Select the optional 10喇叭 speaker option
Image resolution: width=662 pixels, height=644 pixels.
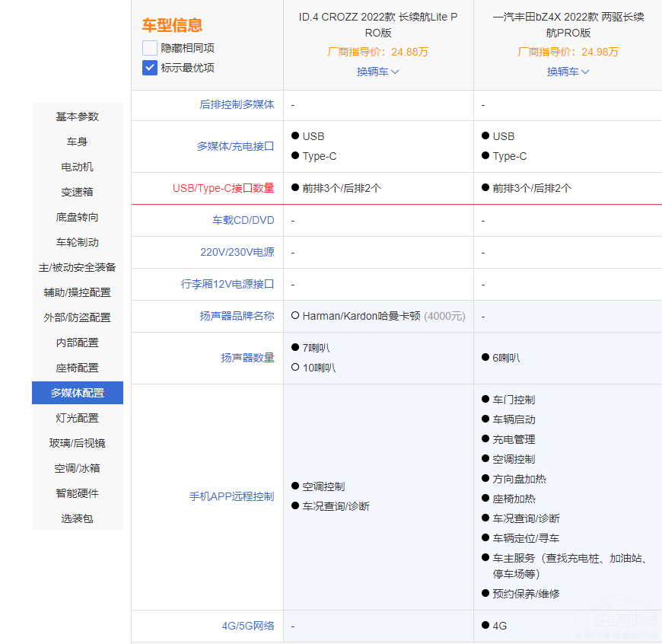click(x=295, y=368)
